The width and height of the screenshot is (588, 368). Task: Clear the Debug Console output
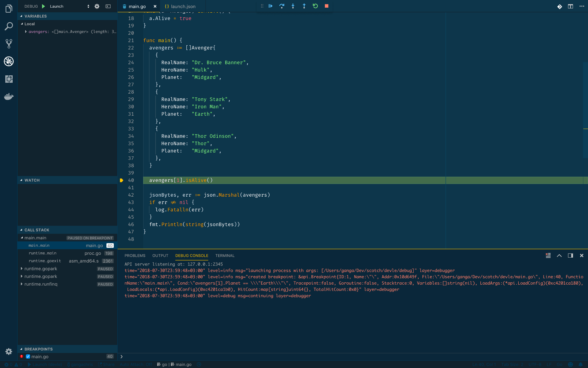(x=548, y=256)
